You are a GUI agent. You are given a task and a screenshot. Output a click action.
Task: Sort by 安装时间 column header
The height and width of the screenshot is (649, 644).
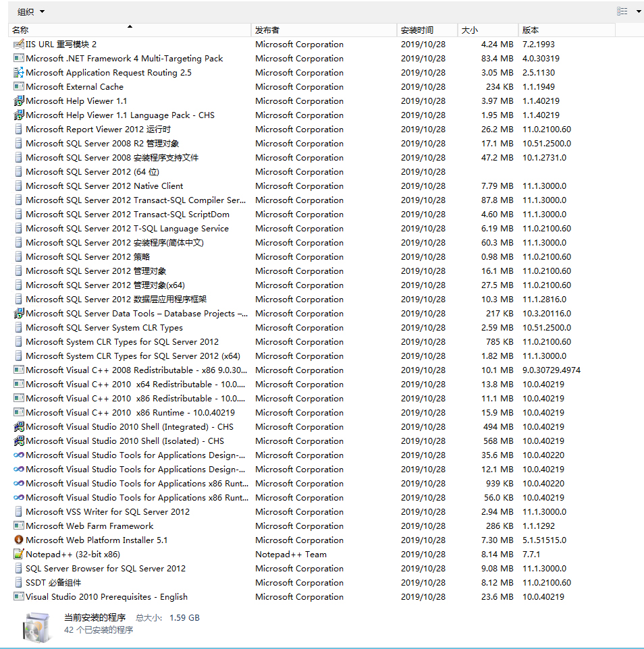point(427,30)
